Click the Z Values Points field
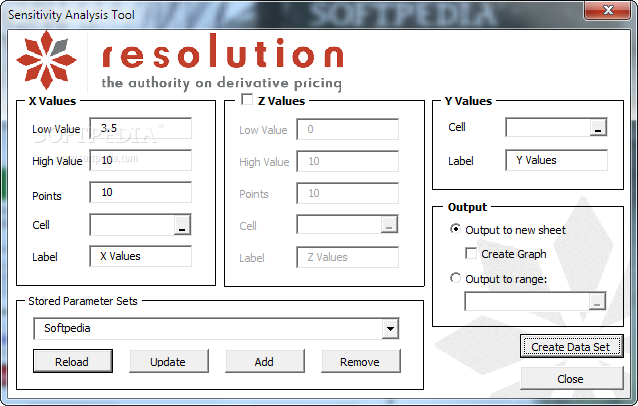638x406 pixels. coord(347,193)
